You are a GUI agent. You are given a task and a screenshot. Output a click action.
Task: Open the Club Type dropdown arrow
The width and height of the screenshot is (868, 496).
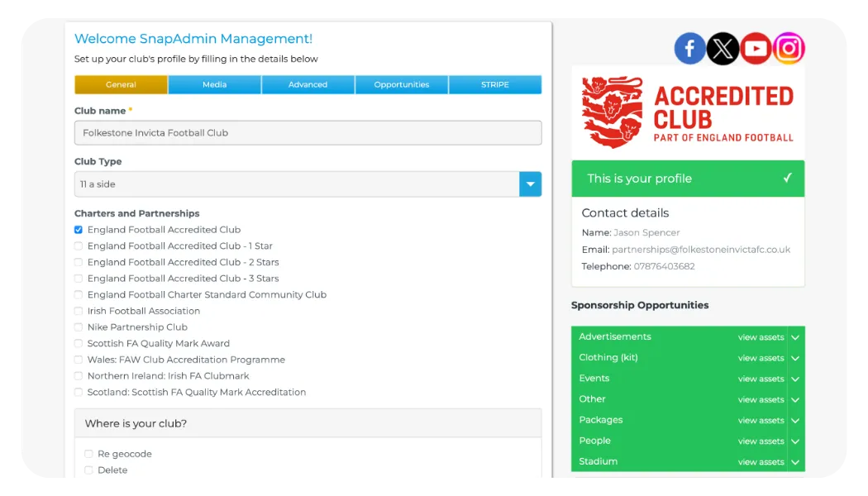click(x=530, y=184)
